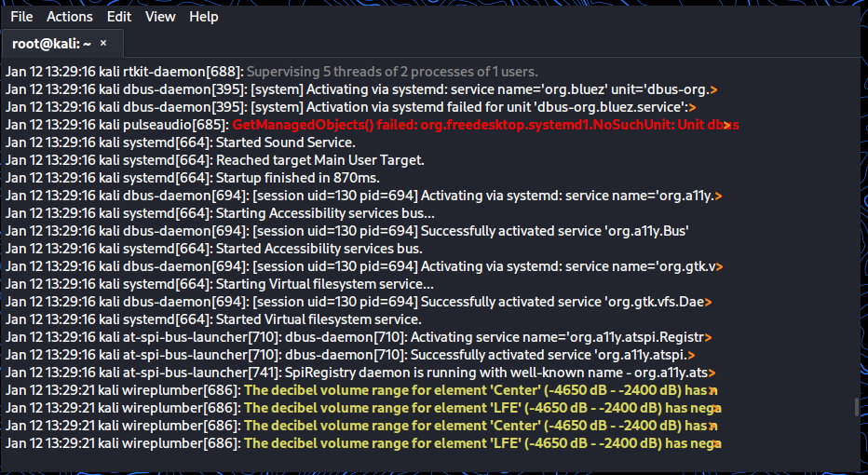Open the Edit menu
The width and height of the screenshot is (868, 475).
click(119, 17)
